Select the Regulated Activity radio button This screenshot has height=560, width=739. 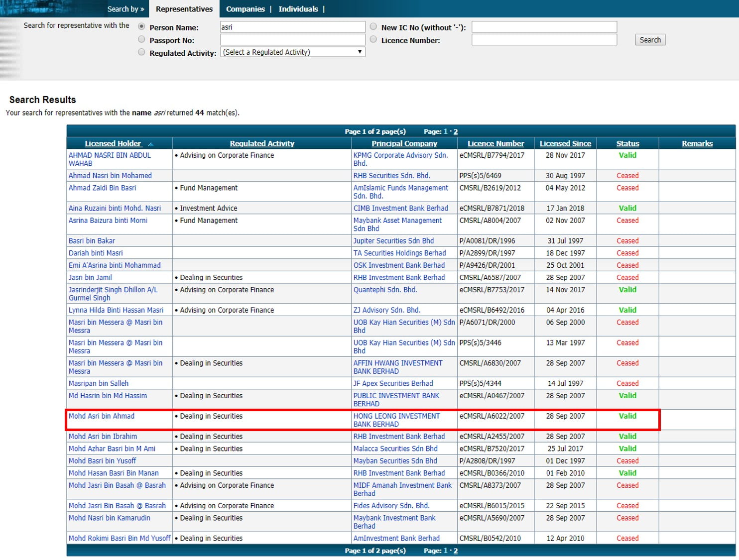(141, 52)
